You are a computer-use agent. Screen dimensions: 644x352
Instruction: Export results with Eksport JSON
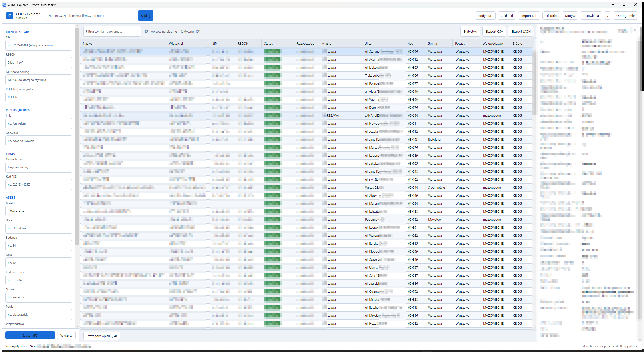pyautogui.click(x=521, y=31)
